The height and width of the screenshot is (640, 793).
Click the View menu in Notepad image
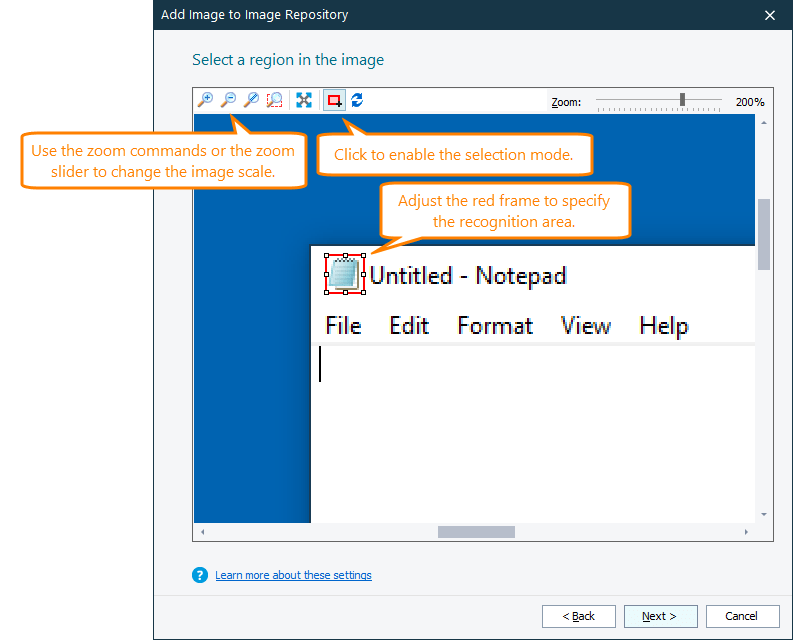click(586, 325)
